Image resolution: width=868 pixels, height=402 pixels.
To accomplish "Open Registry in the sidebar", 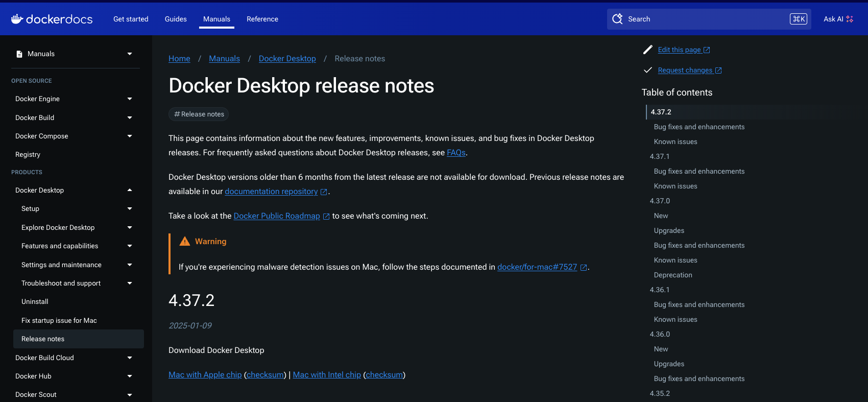I will [x=28, y=154].
